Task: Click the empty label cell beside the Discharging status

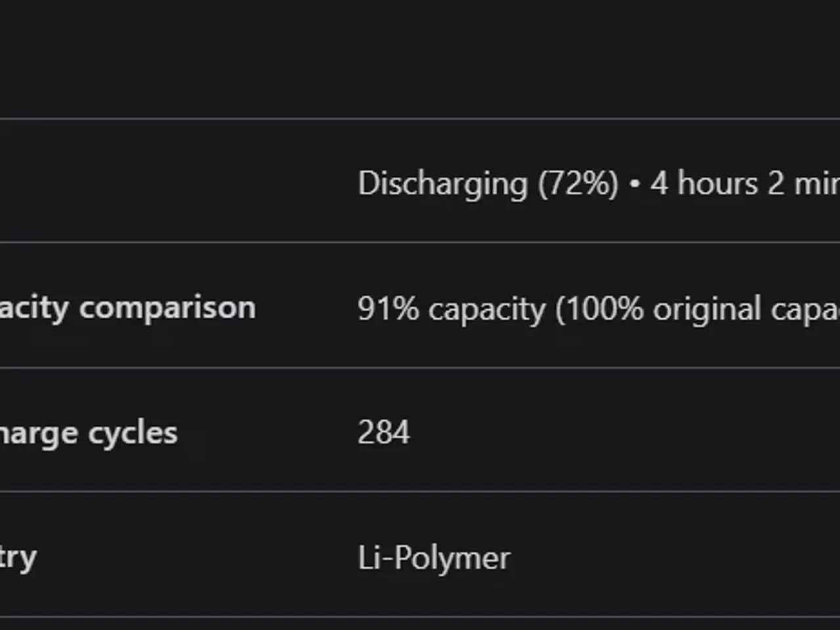Action: coord(164,182)
